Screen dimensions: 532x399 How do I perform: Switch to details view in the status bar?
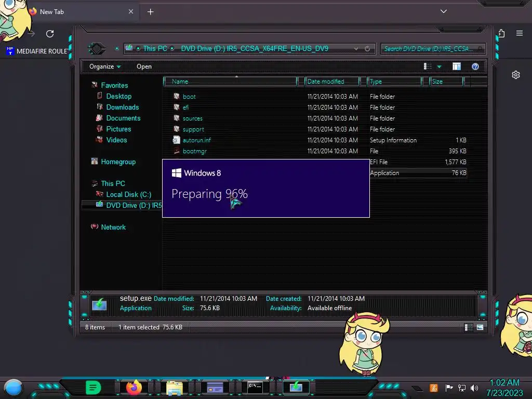tap(468, 327)
